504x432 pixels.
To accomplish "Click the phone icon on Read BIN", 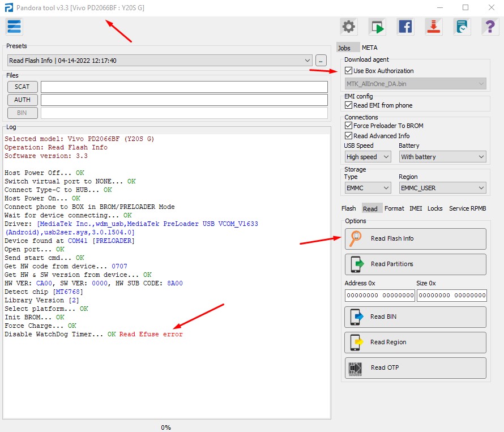I will pos(356,317).
